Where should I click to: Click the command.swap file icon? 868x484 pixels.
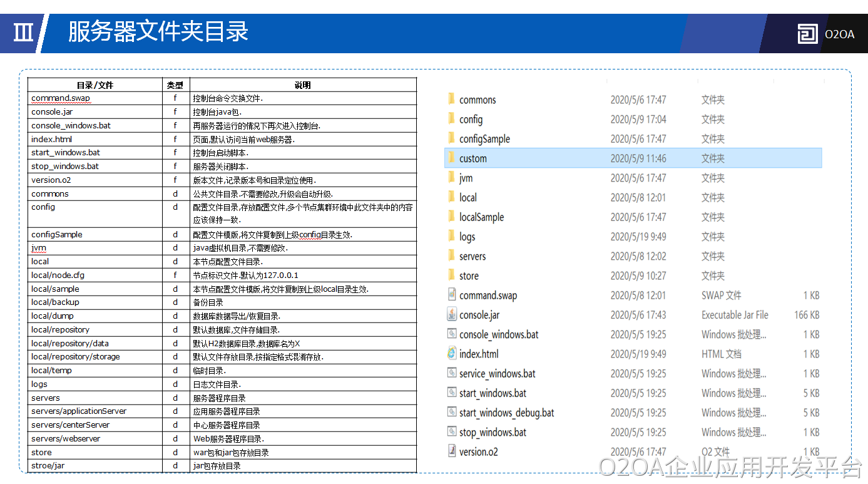[452, 294]
